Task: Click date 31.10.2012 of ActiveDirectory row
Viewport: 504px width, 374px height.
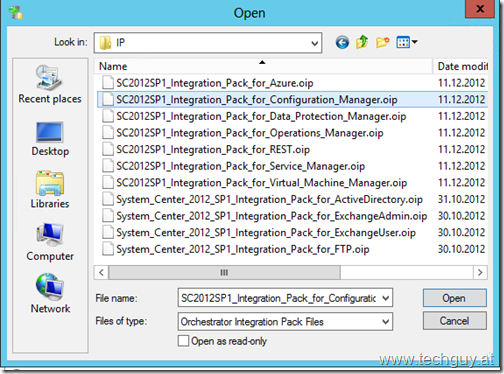Action: click(x=461, y=199)
